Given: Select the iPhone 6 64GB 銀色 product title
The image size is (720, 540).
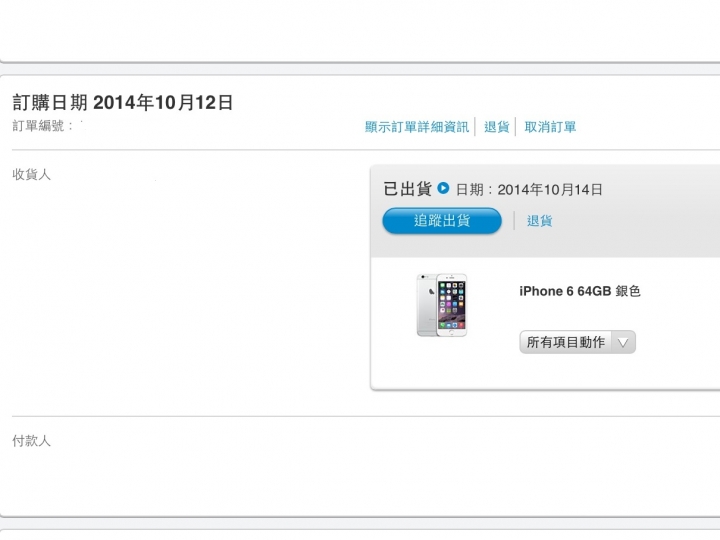Looking at the screenshot, I should pyautogui.click(x=579, y=291).
